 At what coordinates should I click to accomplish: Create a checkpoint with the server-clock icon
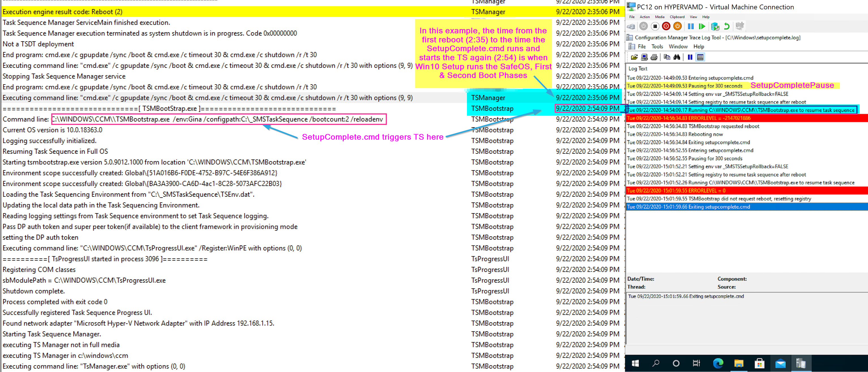[715, 26]
